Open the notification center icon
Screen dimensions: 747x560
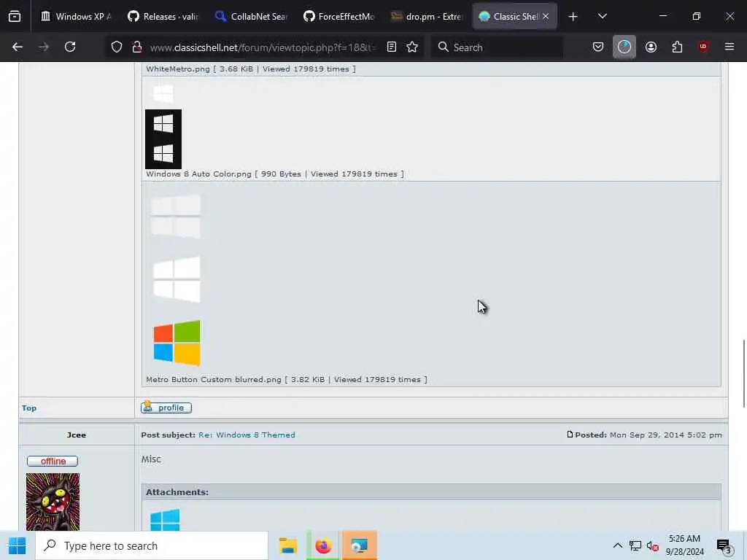click(x=724, y=545)
